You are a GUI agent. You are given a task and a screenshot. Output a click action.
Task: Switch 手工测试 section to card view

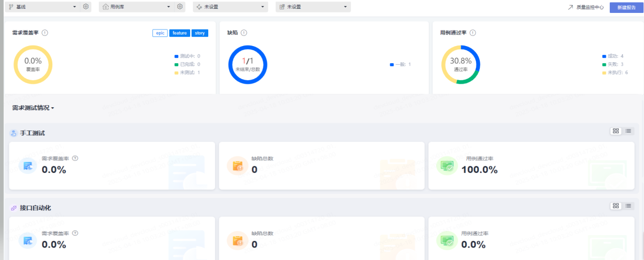tap(616, 131)
